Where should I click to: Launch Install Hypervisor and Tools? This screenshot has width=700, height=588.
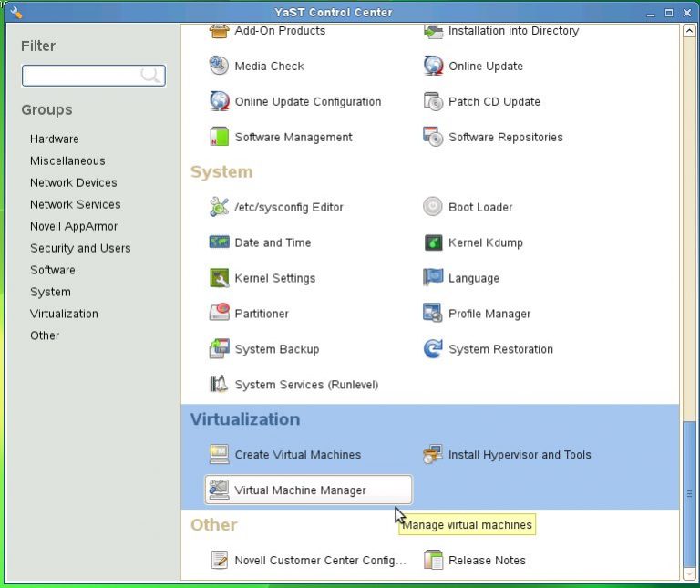[x=520, y=455]
